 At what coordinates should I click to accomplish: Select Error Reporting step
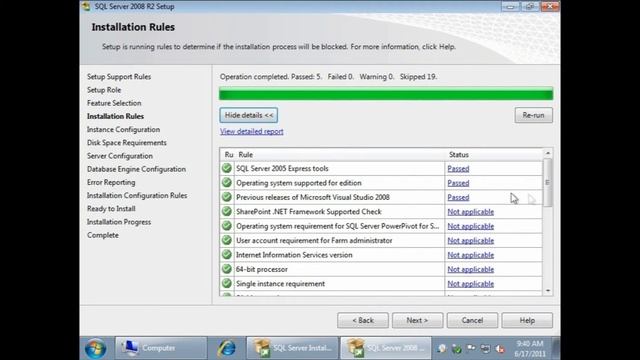(111, 182)
